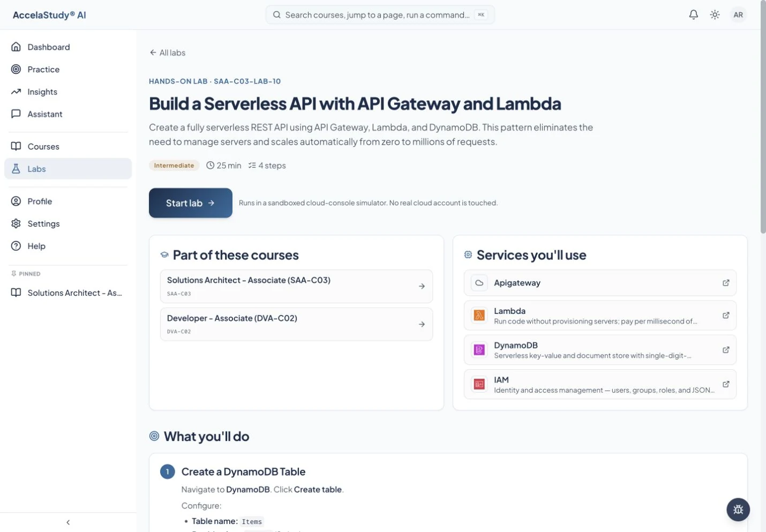
Task: Select Labs in the sidebar
Action: point(68,169)
